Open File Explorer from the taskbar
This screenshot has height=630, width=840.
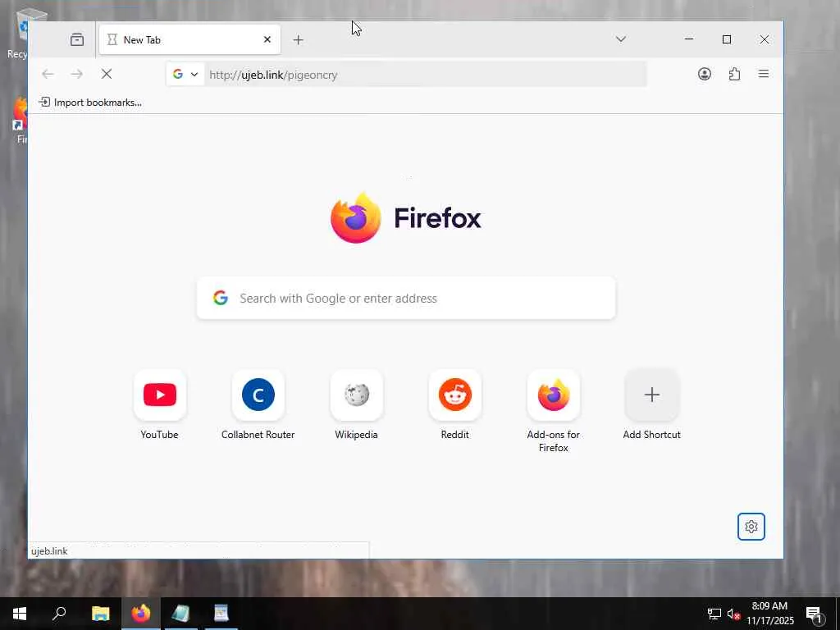(100, 614)
